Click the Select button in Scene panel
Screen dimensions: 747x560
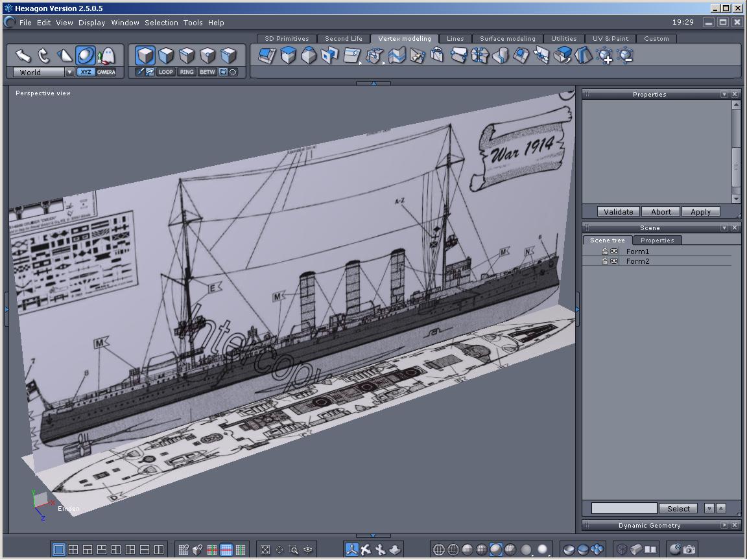click(678, 509)
